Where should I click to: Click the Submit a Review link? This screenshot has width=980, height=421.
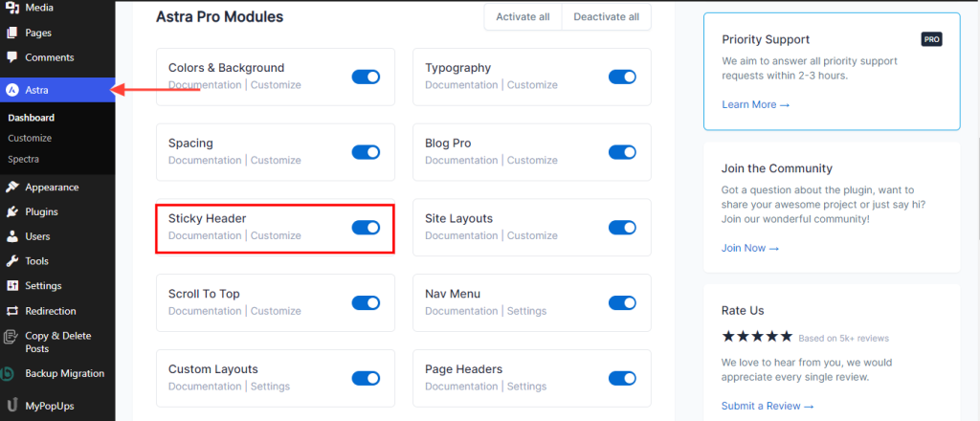[x=768, y=406]
